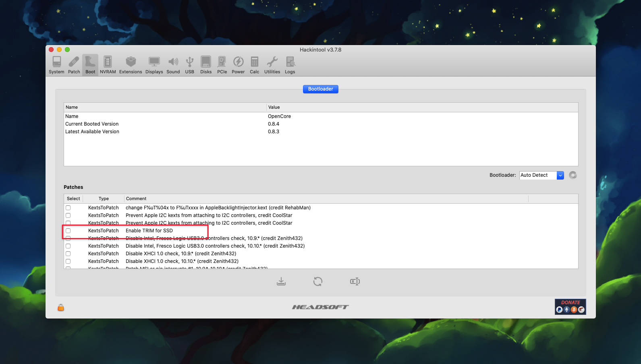Open the PCIe section
Screen dimensions: 641x364
click(x=222, y=65)
